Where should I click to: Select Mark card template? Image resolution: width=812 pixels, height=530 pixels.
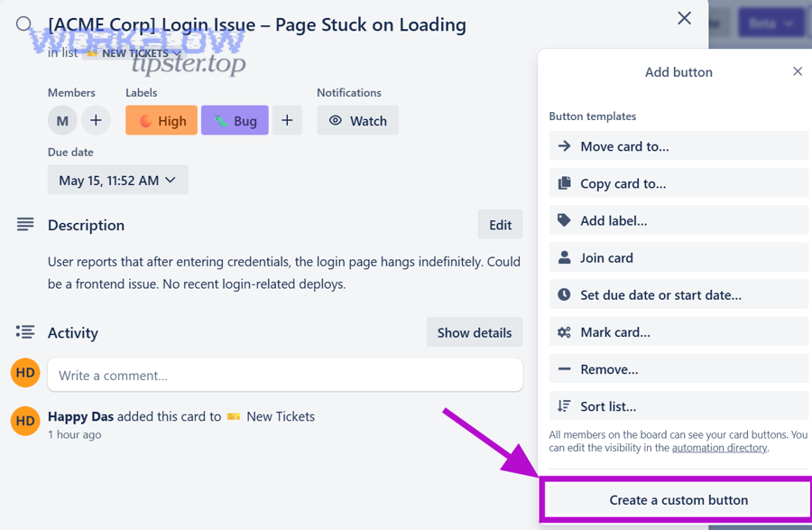click(678, 331)
